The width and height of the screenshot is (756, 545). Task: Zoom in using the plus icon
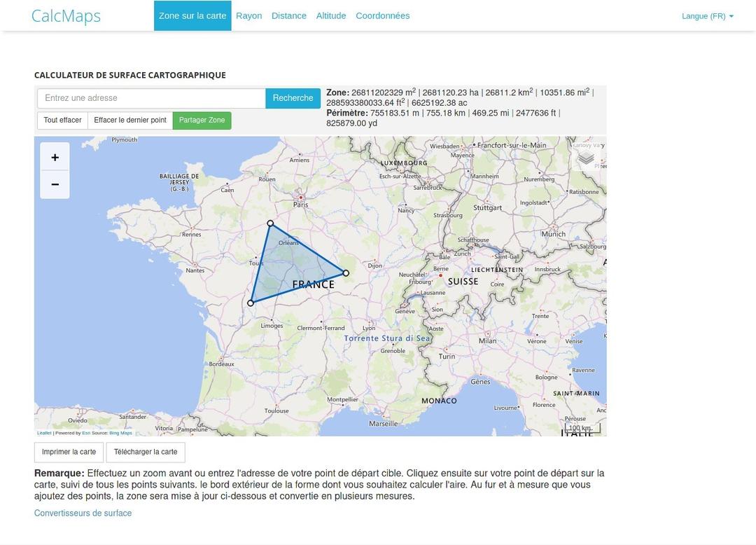(55, 157)
